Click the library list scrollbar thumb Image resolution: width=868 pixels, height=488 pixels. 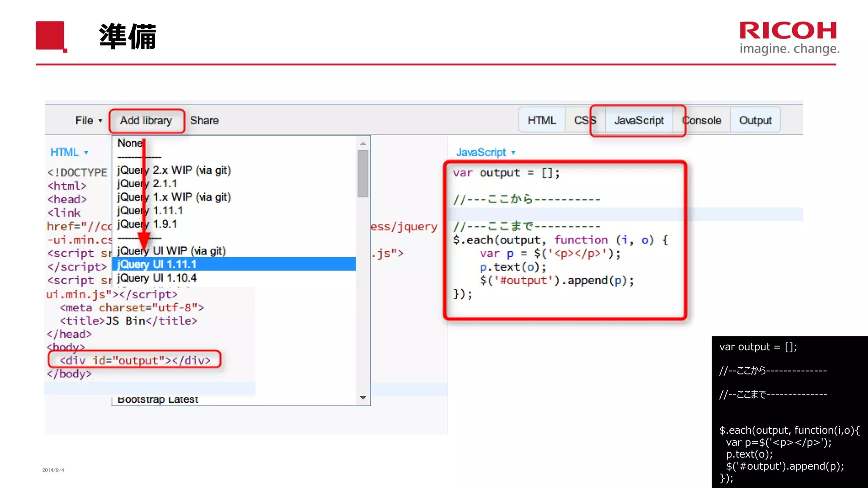pos(363,174)
